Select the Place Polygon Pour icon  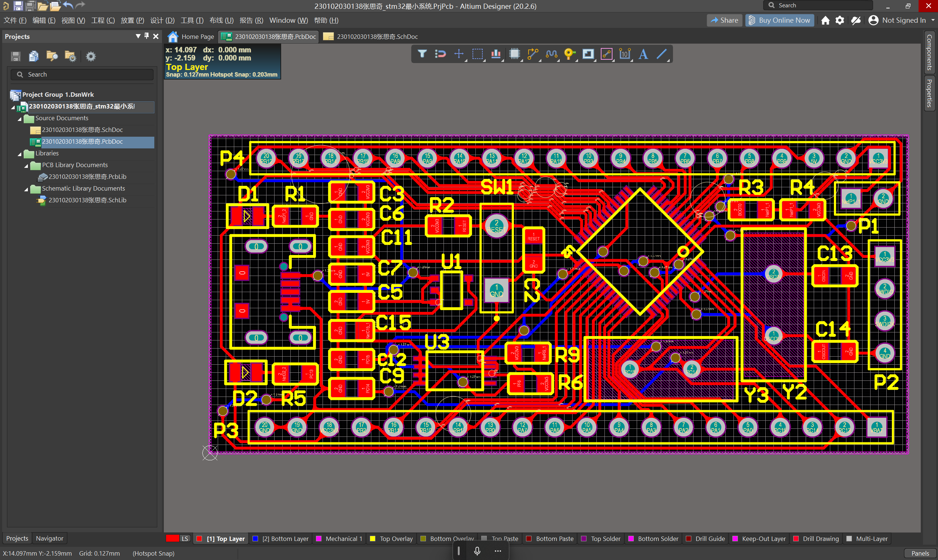click(588, 54)
